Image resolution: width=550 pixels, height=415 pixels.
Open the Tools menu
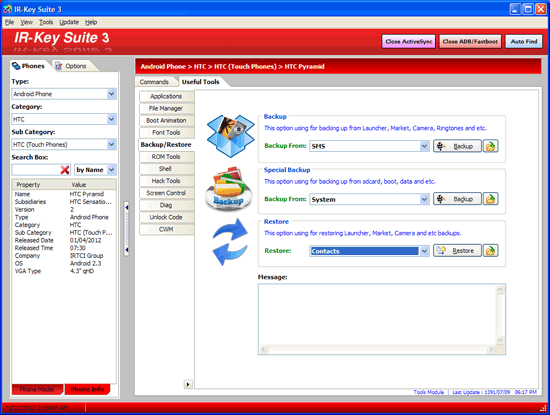(46, 22)
